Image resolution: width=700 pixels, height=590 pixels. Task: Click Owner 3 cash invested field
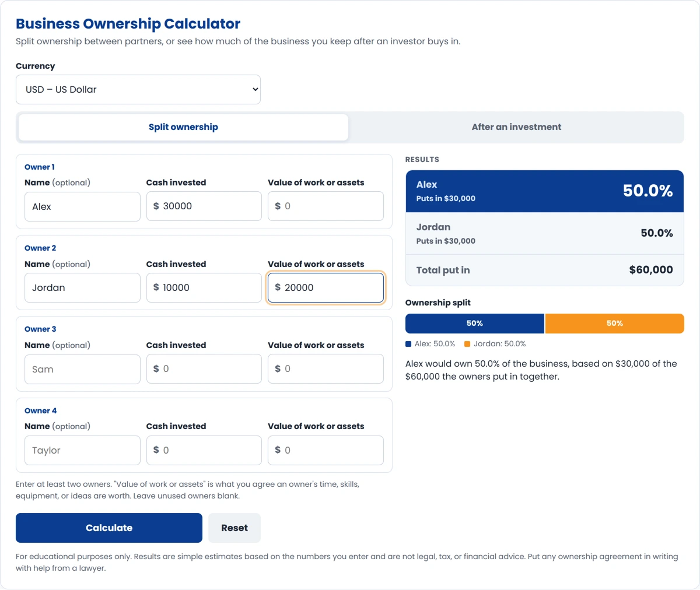(x=204, y=368)
